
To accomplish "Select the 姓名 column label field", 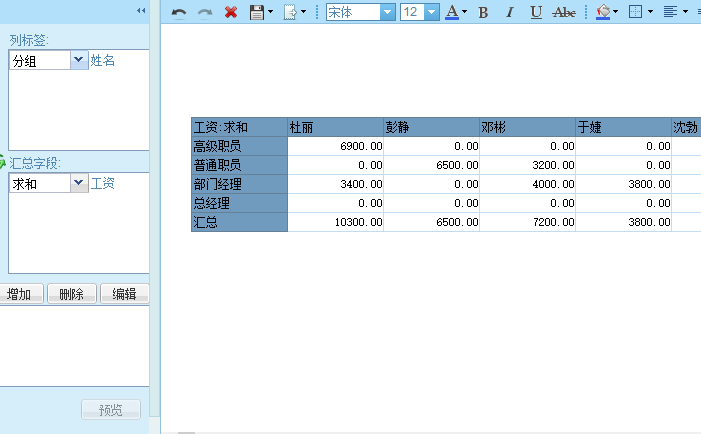I will click(102, 60).
